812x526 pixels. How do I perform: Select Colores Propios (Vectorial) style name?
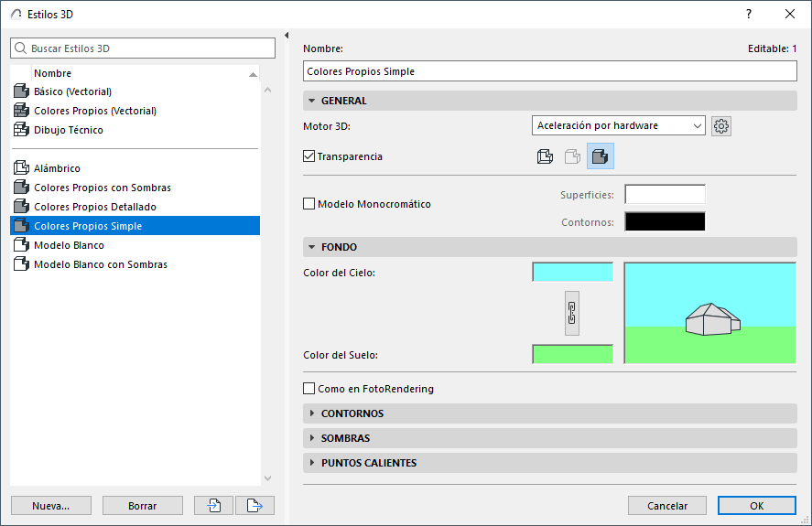[x=95, y=111]
